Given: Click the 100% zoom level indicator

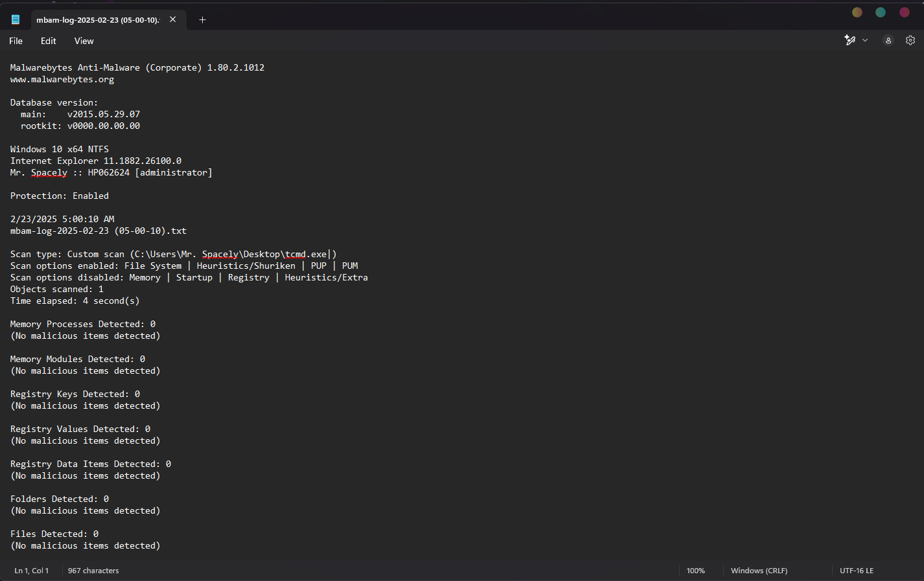Looking at the screenshot, I should coord(696,571).
